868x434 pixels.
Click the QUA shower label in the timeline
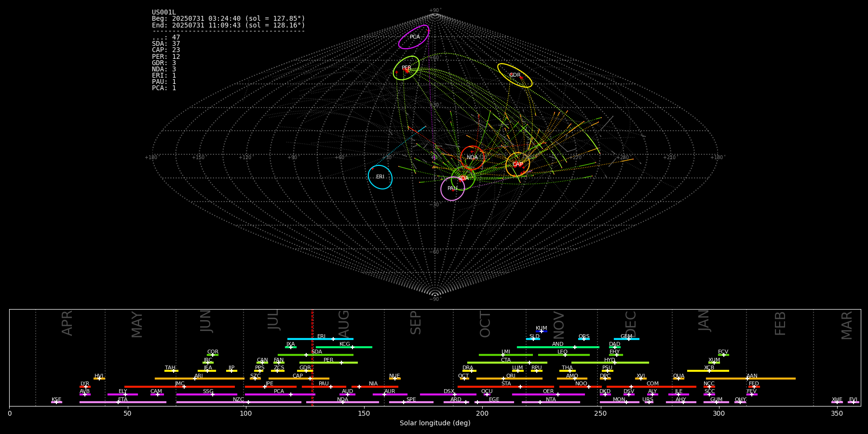[x=678, y=376]
